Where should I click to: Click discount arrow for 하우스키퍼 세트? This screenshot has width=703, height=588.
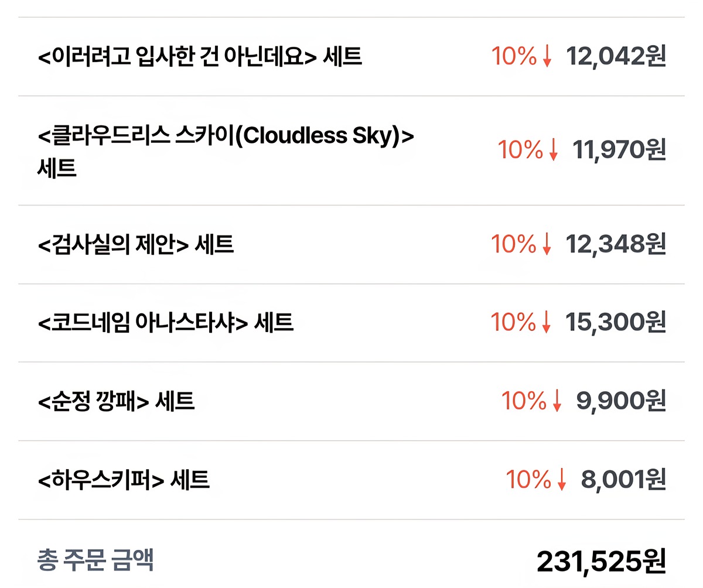pos(562,480)
